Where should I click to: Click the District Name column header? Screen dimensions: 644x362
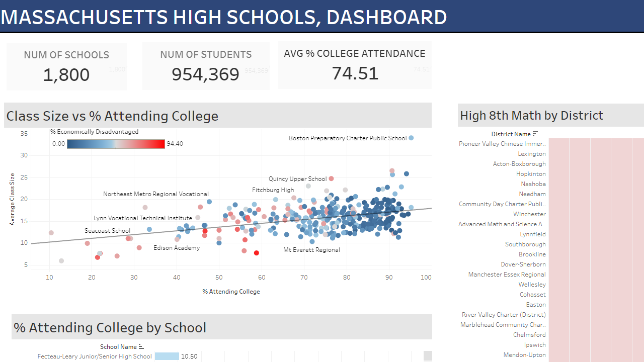(511, 134)
